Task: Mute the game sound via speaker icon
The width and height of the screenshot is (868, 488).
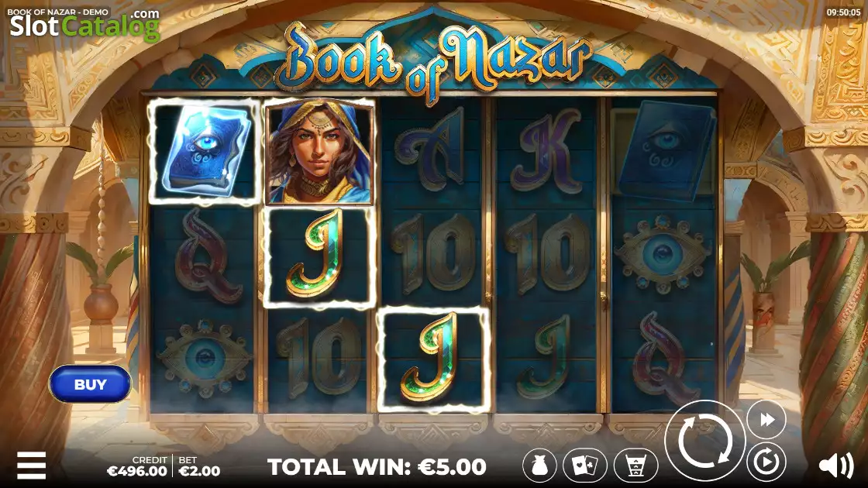Action: click(x=836, y=466)
